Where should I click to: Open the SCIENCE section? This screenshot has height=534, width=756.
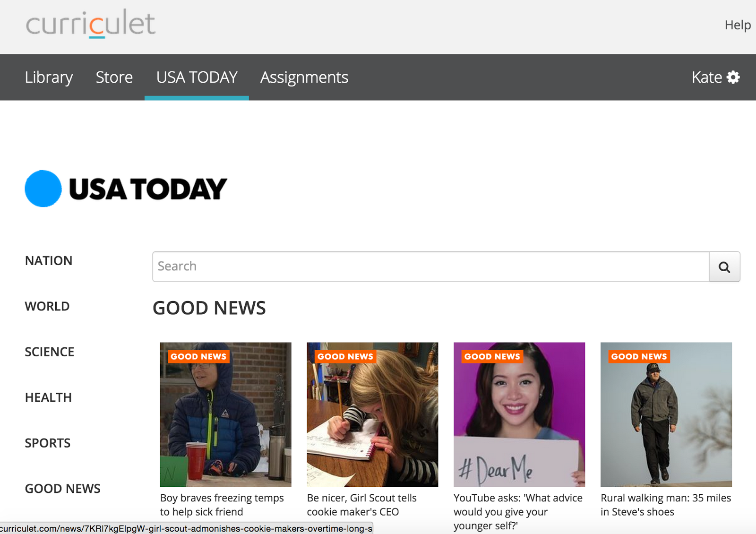click(50, 352)
